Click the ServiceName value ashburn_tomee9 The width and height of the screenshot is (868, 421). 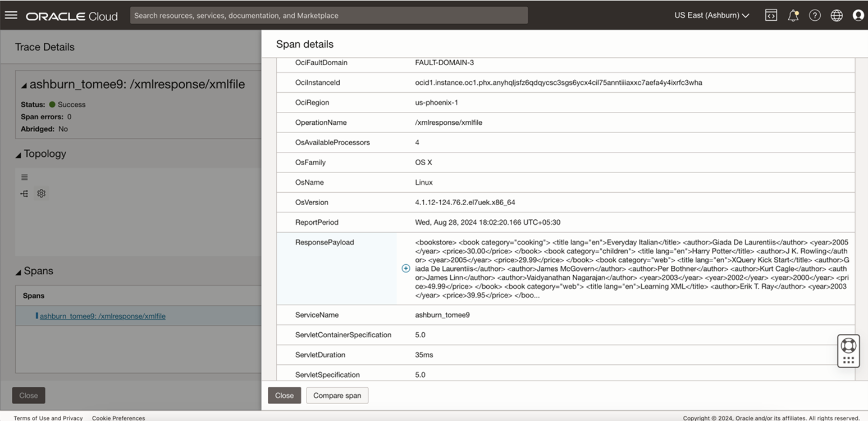(x=442, y=315)
